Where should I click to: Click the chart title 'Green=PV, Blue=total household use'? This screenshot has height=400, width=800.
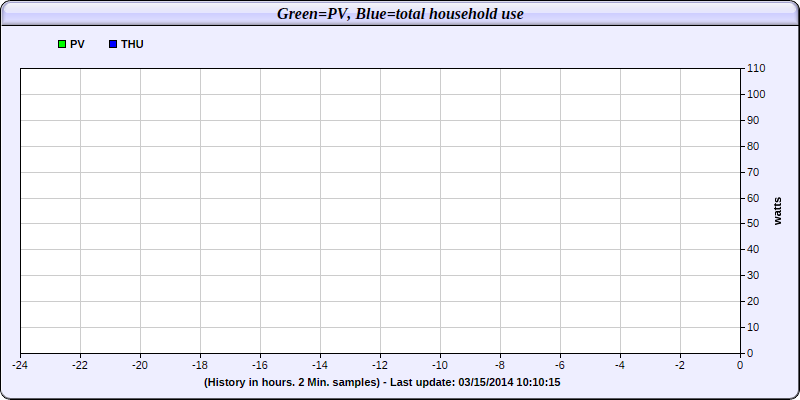[400, 14]
